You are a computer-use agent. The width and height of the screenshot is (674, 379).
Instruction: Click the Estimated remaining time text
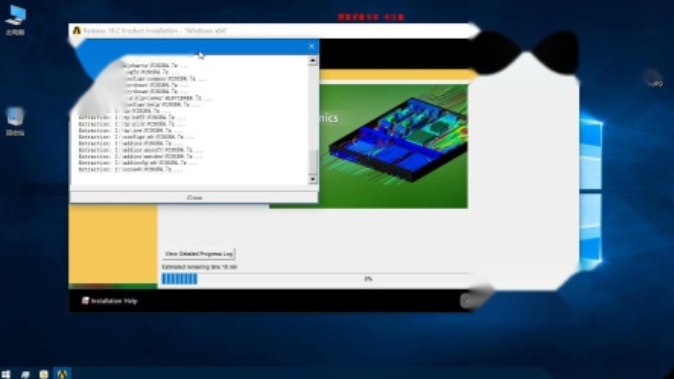tap(199, 267)
